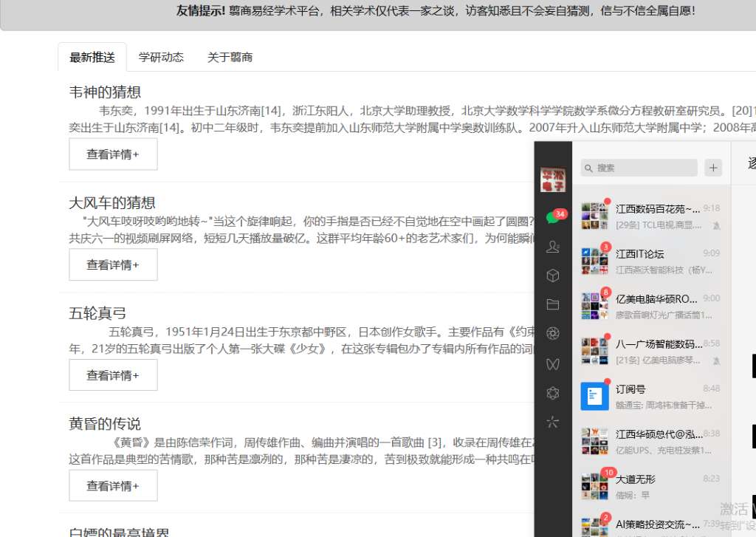
Task: Click the mute bell icon on 八一广场智能数码 chat
Action: (716, 360)
